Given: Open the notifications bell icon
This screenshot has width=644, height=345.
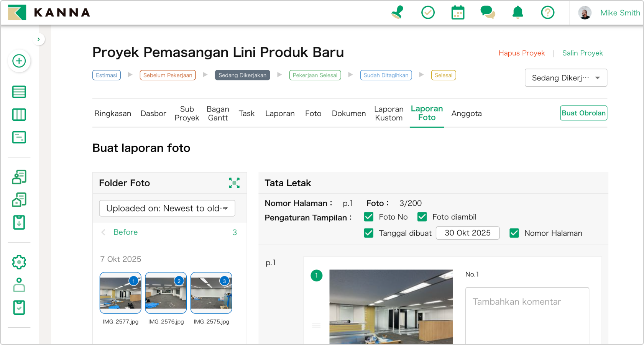Looking at the screenshot, I should (517, 12).
